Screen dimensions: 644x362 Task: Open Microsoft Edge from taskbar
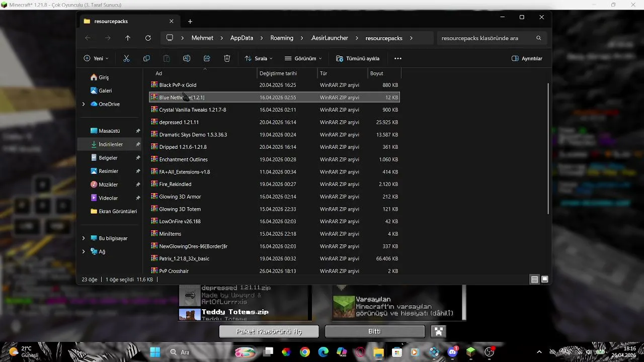(323, 352)
